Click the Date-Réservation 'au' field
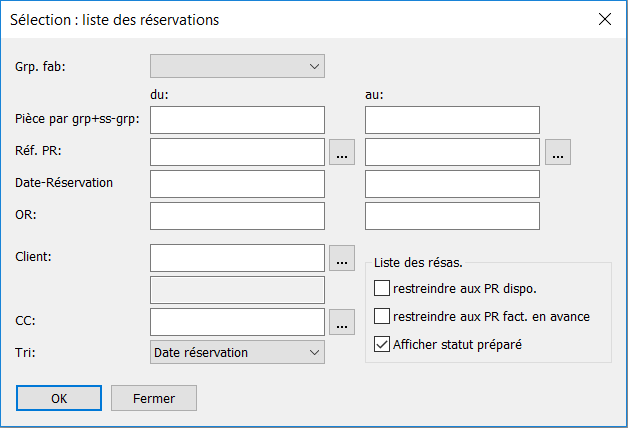628x428 pixels. click(x=452, y=184)
